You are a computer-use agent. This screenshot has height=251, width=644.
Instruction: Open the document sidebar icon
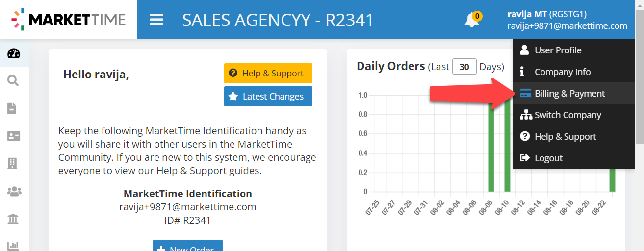pos(12,108)
